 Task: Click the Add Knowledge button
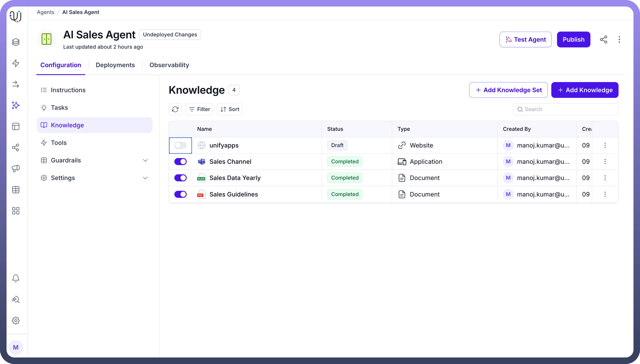585,90
